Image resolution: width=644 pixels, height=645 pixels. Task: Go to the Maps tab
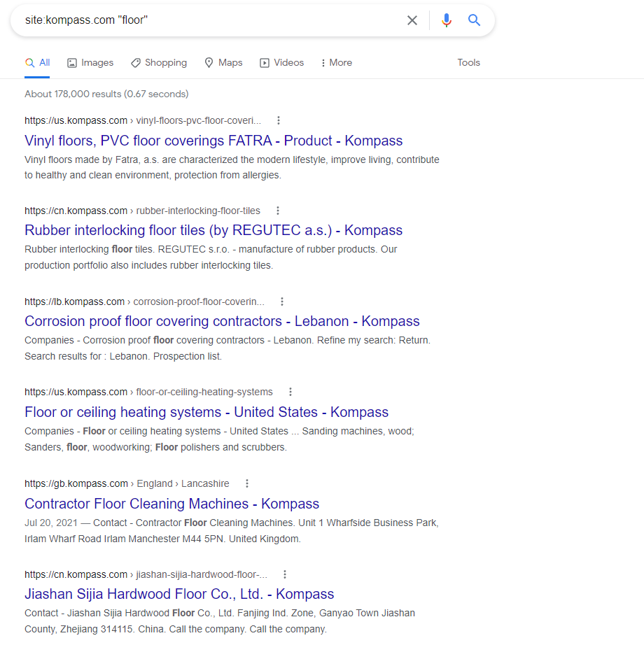(223, 63)
